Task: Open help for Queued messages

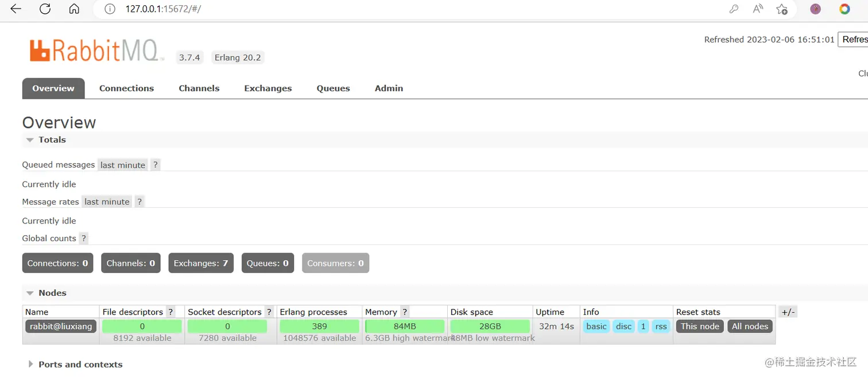Action: click(155, 165)
